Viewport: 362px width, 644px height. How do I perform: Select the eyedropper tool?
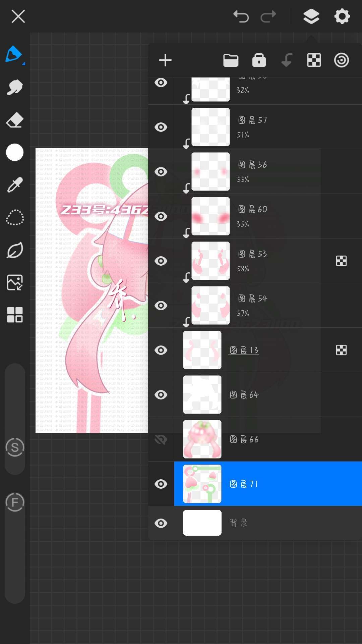point(15,185)
